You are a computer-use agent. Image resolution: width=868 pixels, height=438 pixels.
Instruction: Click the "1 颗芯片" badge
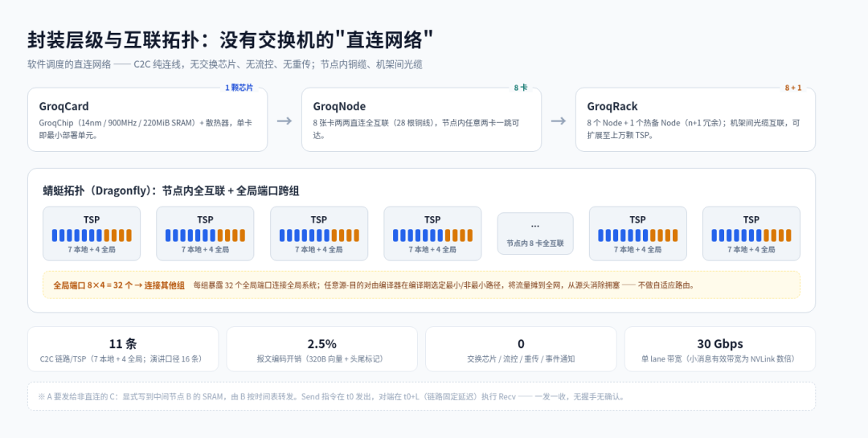pyautogui.click(x=240, y=88)
